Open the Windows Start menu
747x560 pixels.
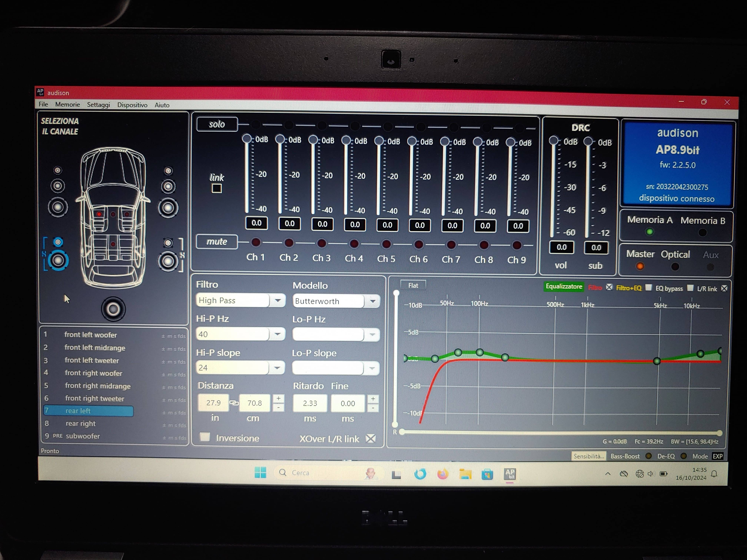[260, 473]
